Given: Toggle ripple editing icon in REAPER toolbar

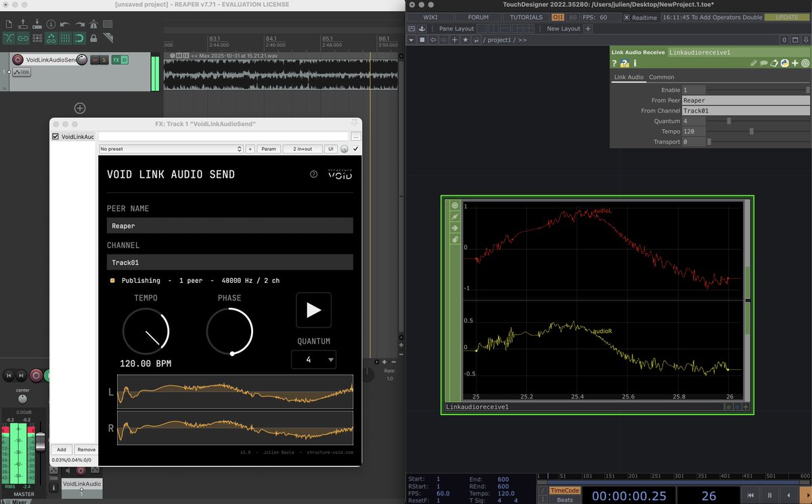Looking at the screenshot, I should click(37, 39).
